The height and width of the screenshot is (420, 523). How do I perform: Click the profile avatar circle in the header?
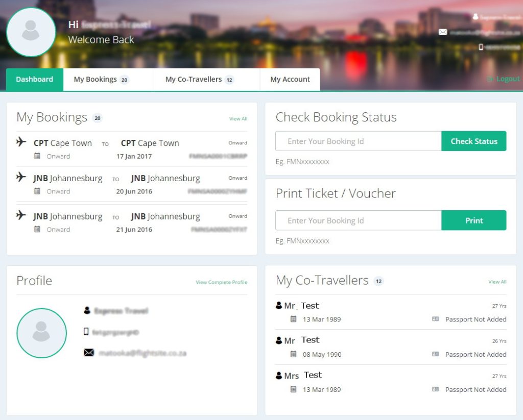tap(31, 32)
